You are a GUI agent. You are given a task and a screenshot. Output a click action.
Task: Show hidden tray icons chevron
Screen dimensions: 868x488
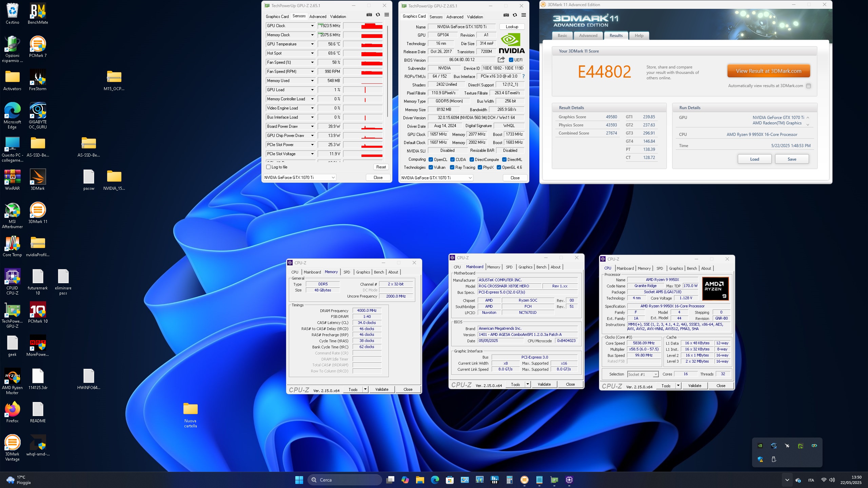click(x=787, y=480)
